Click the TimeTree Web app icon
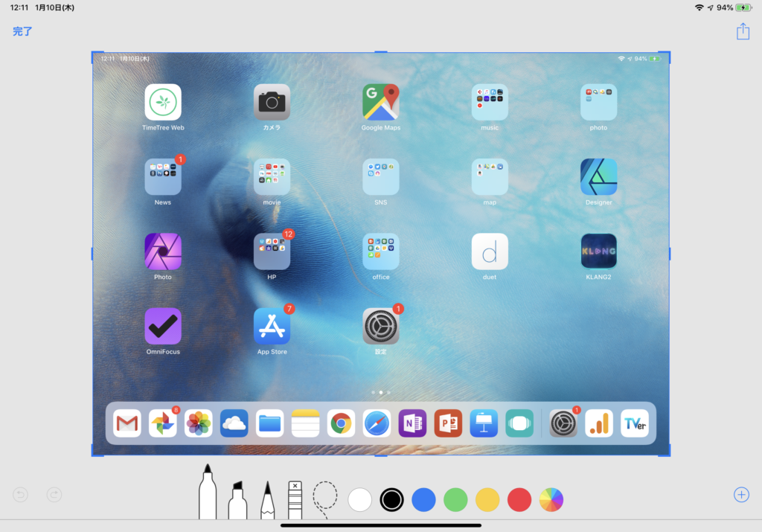Viewport: 762px width, 532px height. 163,102
